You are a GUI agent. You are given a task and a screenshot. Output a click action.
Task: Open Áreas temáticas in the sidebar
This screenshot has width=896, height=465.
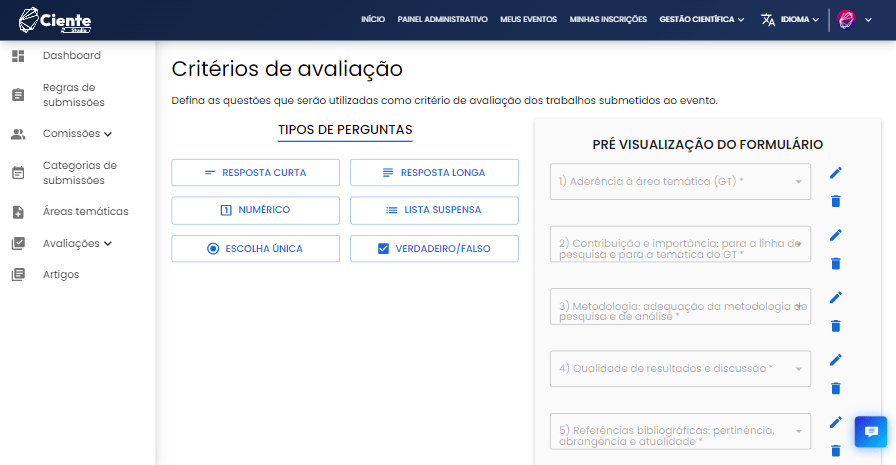click(x=86, y=211)
